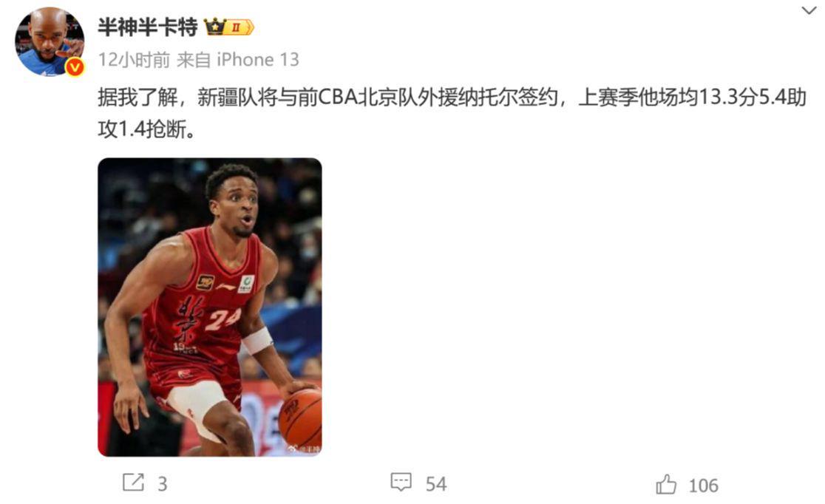825x504 pixels.
Task: Click the comment count 54
Action: click(436, 484)
